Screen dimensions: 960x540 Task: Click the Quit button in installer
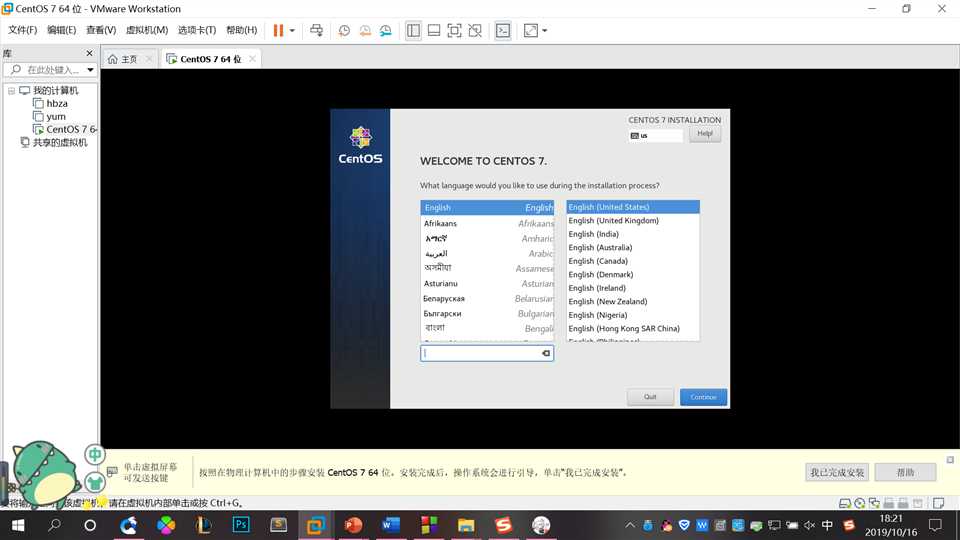click(650, 397)
